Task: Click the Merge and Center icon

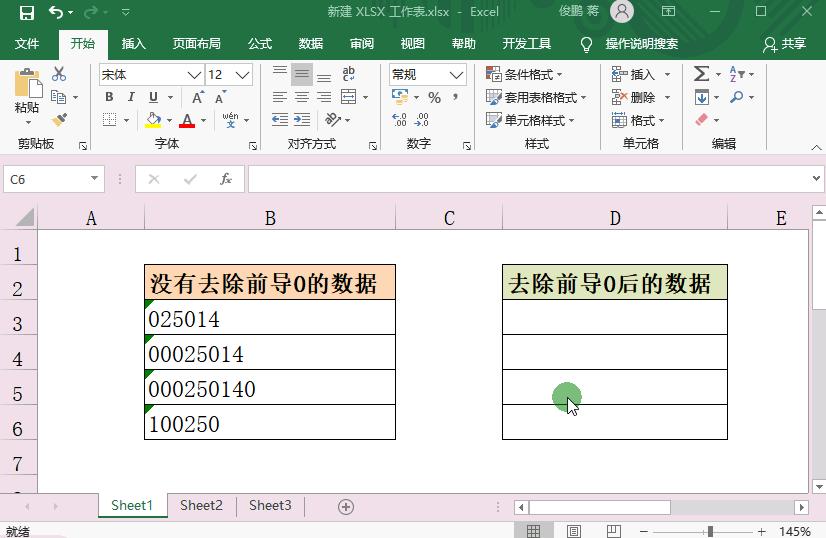Action: pyautogui.click(x=348, y=97)
